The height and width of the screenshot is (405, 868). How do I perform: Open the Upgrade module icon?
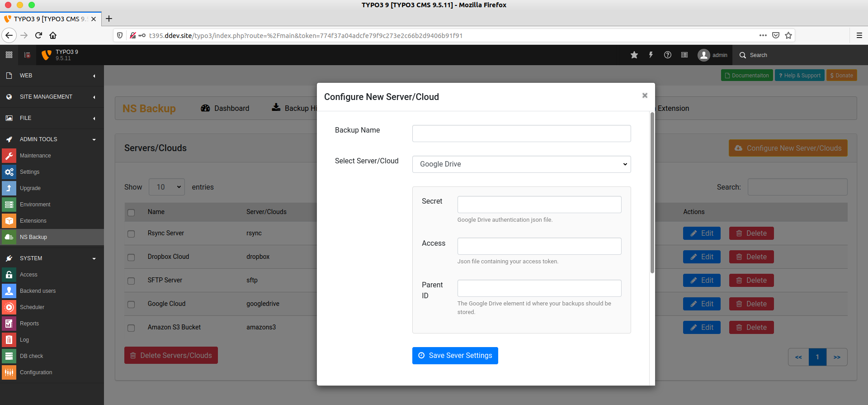point(9,188)
